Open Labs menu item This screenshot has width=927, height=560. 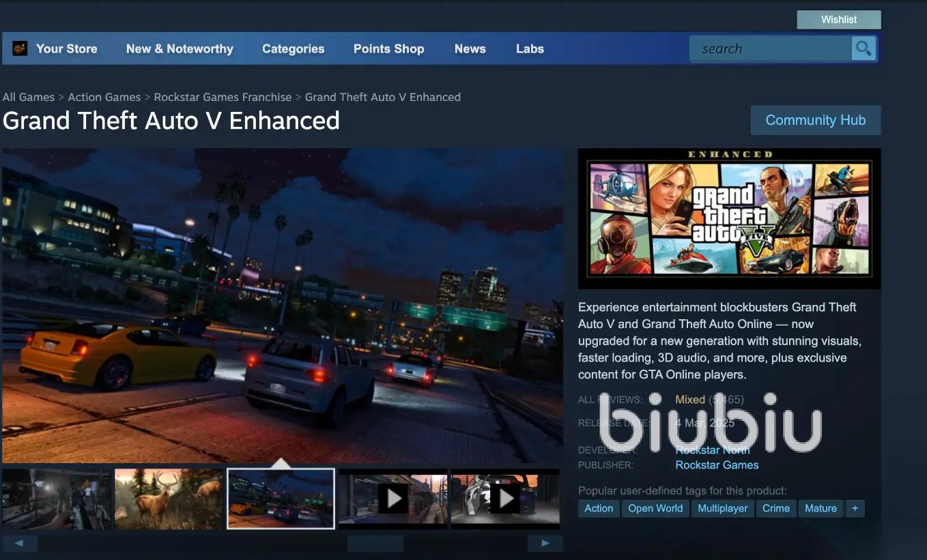(x=530, y=48)
